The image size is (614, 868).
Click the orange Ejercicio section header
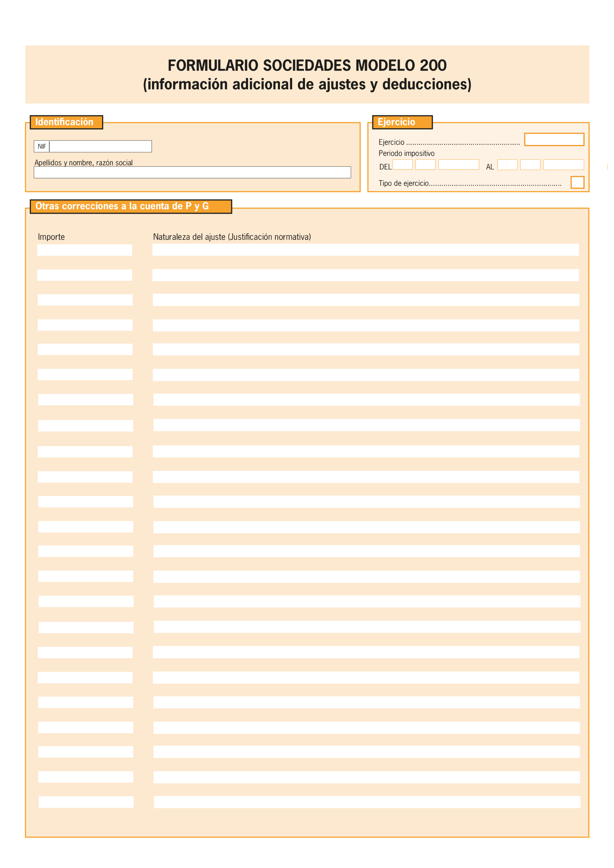click(402, 122)
